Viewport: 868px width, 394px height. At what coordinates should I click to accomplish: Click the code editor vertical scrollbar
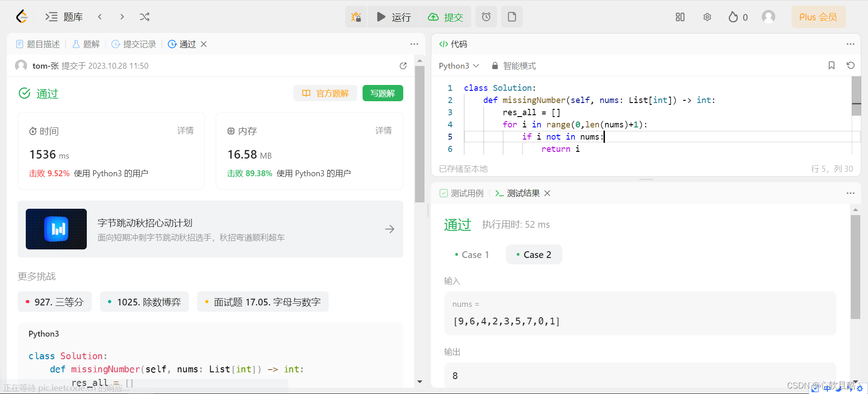pos(856,96)
